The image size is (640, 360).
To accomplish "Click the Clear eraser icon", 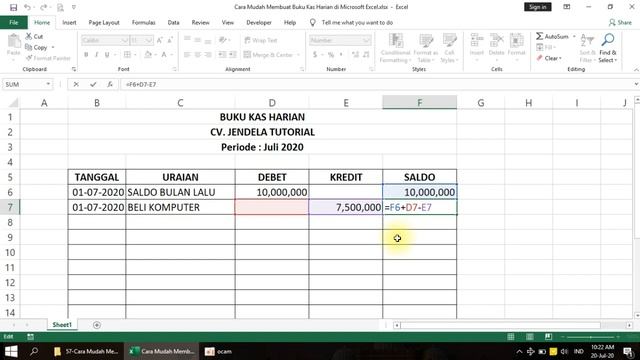I will (x=540, y=58).
